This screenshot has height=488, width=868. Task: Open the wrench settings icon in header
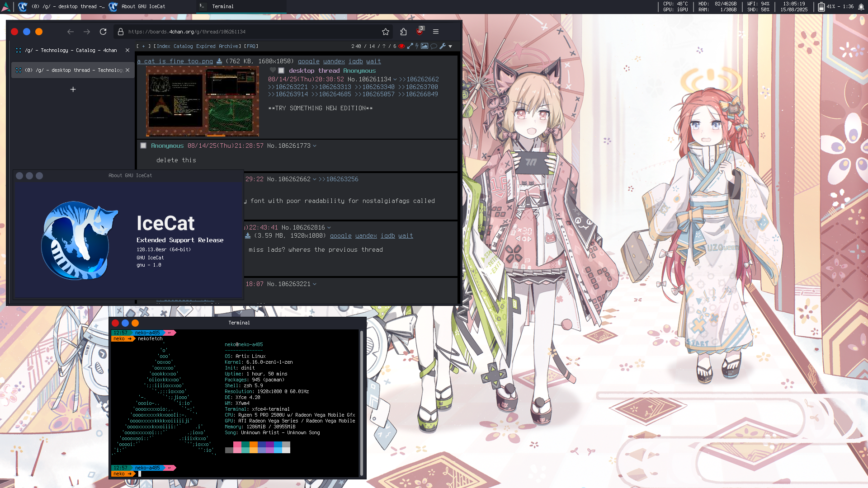(x=443, y=46)
